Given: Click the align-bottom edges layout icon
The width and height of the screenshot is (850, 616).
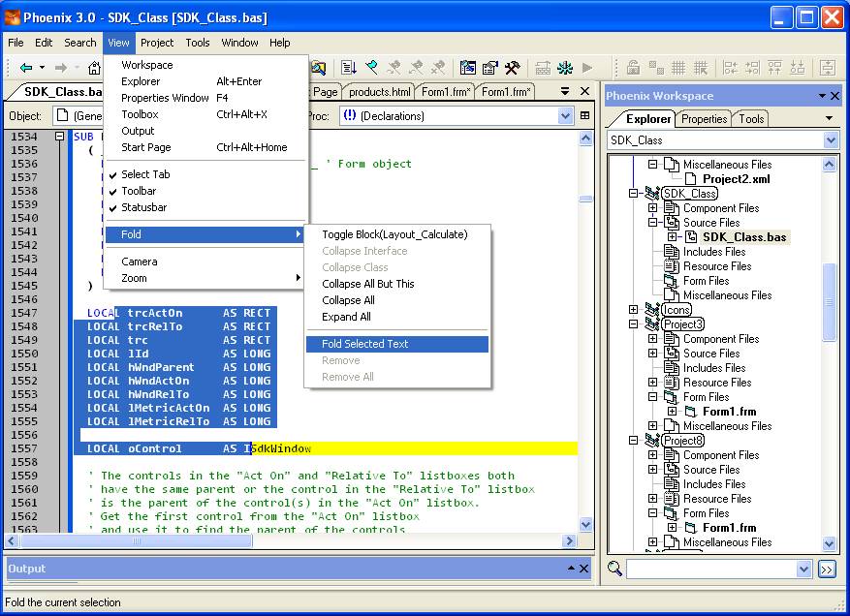Looking at the screenshot, I should point(798,68).
